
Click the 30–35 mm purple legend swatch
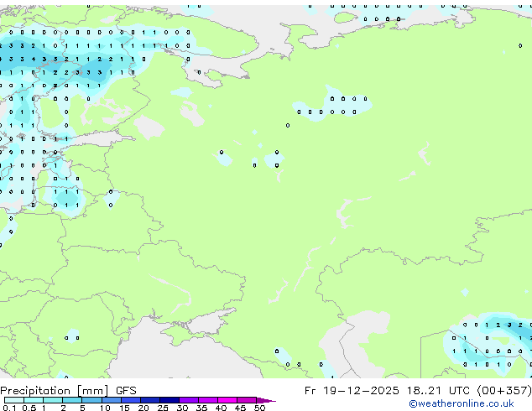coord(188,400)
